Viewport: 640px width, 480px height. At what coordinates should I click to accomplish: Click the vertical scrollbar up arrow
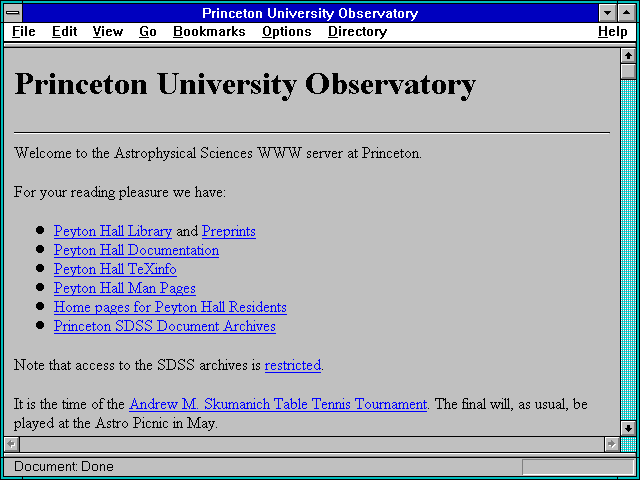[x=628, y=56]
